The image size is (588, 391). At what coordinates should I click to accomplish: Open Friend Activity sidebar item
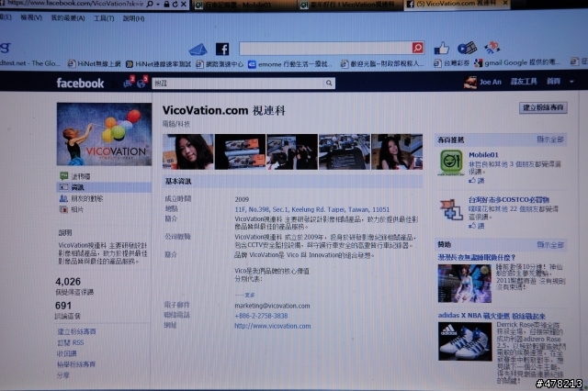coord(81,198)
